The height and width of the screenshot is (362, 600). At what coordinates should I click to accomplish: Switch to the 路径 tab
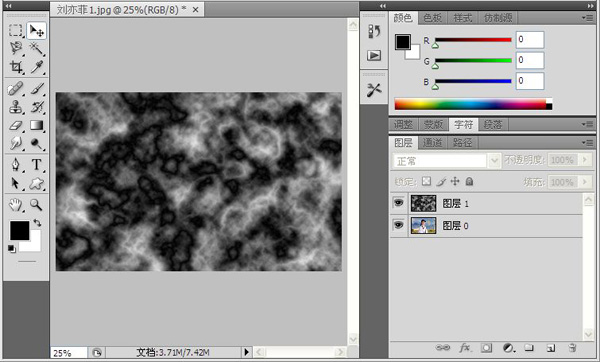tap(462, 143)
